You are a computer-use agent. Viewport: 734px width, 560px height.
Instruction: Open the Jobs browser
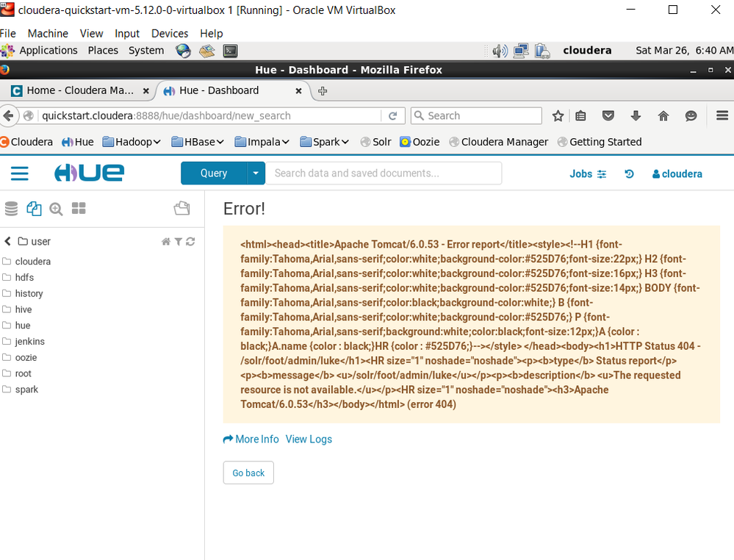click(x=588, y=173)
